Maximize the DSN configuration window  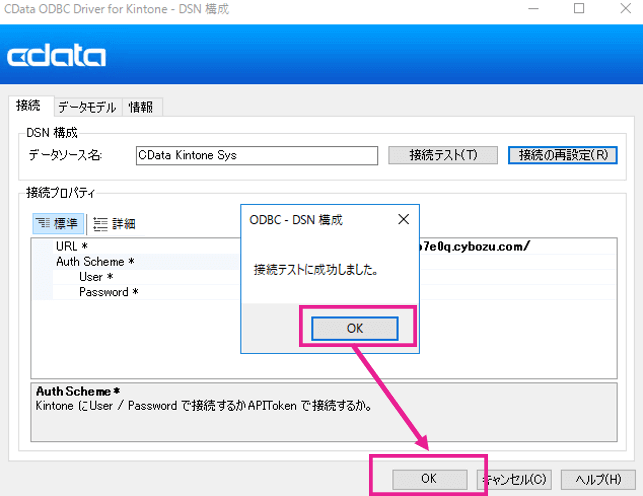579,8
